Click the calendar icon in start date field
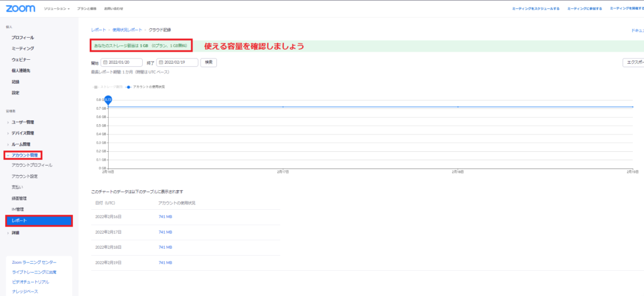 104,62
